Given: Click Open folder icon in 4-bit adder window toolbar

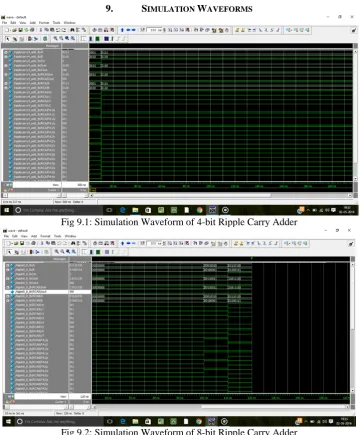Looking at the screenshot, I should pyautogui.click(x=15, y=30).
